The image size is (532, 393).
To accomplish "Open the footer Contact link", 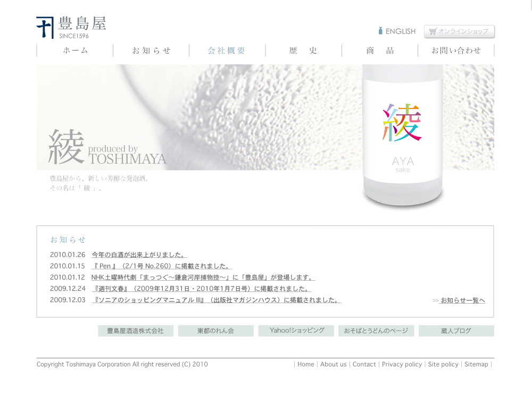I will 364,364.
